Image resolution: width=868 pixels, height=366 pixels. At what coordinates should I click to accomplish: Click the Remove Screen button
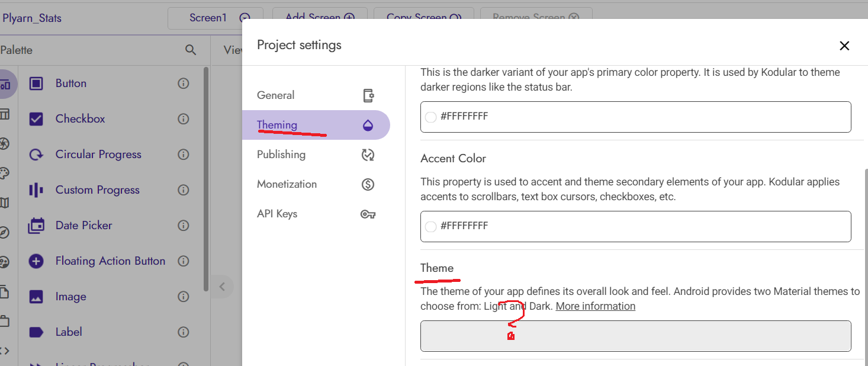[x=536, y=14]
